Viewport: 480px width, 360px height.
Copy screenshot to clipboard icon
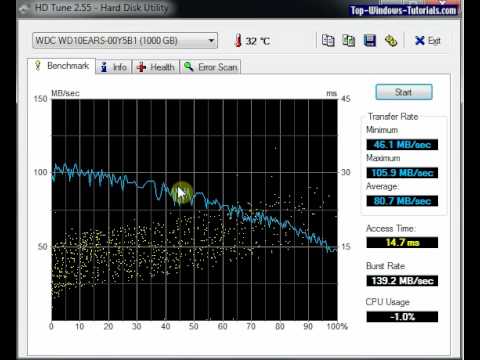(x=349, y=41)
